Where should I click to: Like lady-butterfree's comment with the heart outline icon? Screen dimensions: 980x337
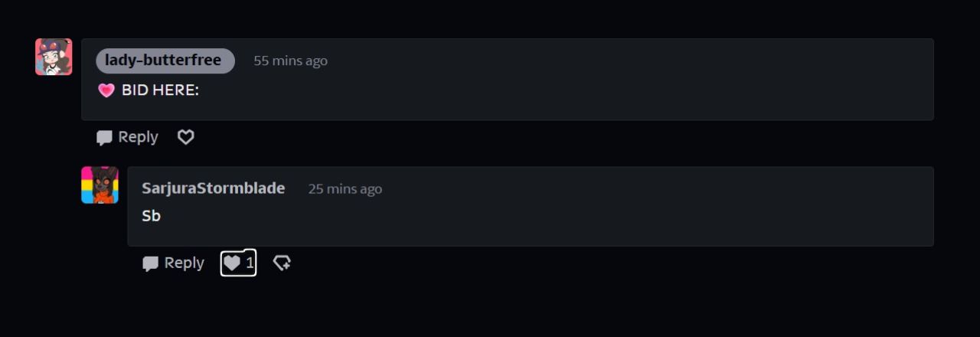[x=186, y=137]
